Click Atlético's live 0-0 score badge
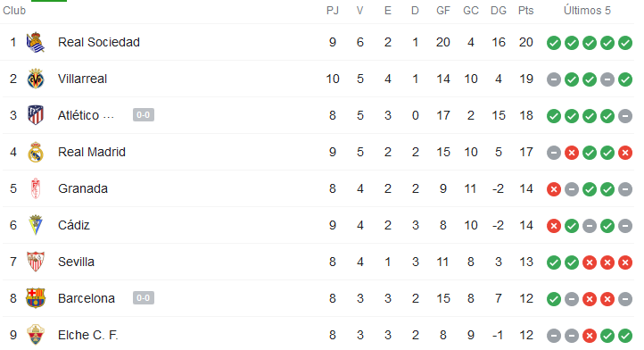The width and height of the screenshot is (644, 350). (x=144, y=115)
